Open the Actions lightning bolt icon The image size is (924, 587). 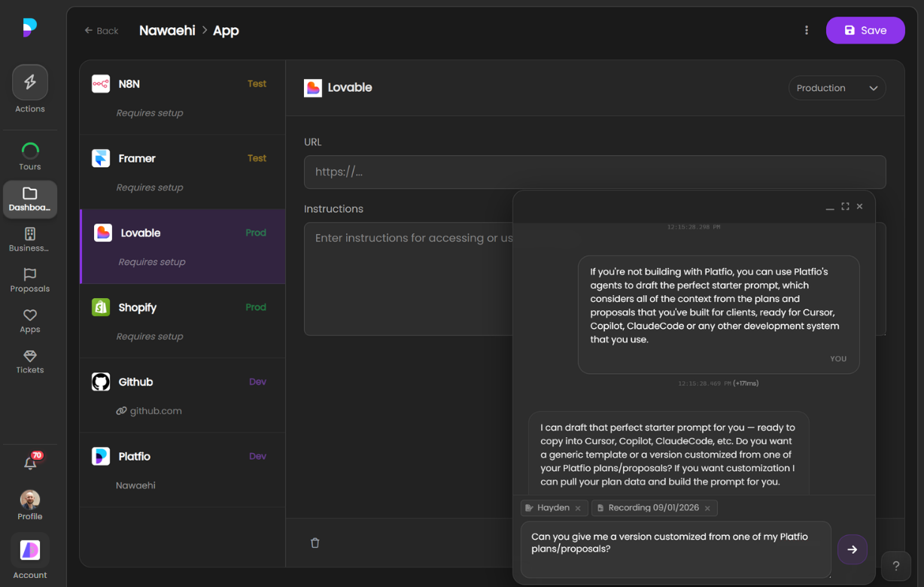(30, 83)
